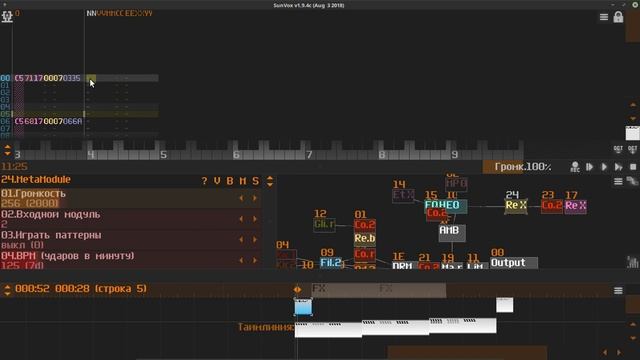Select the first wide white timeline pattern

click(328, 330)
